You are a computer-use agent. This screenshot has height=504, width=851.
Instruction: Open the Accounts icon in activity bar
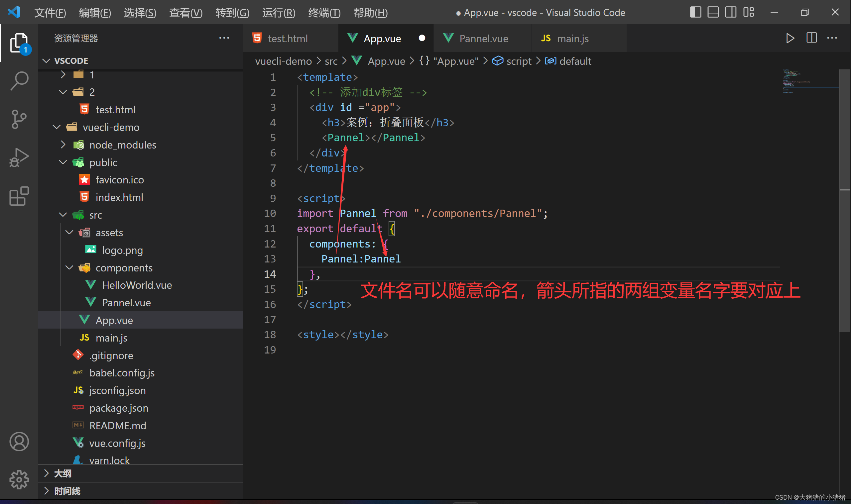[19, 441]
